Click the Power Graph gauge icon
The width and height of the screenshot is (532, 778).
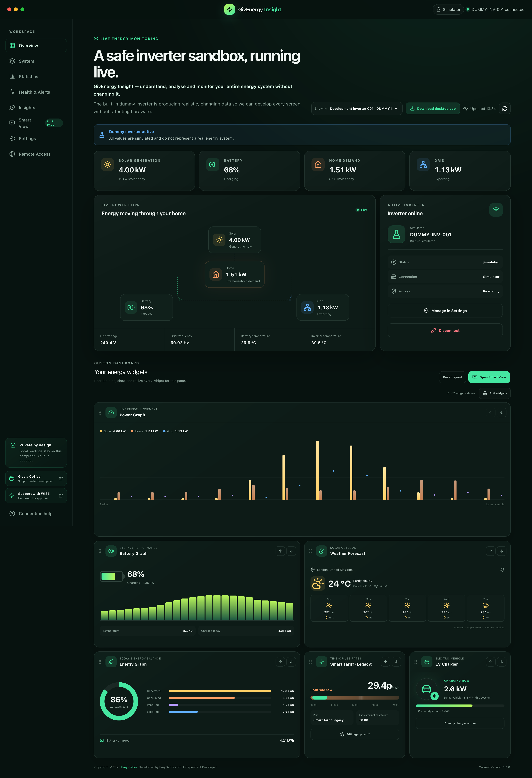coord(111,413)
